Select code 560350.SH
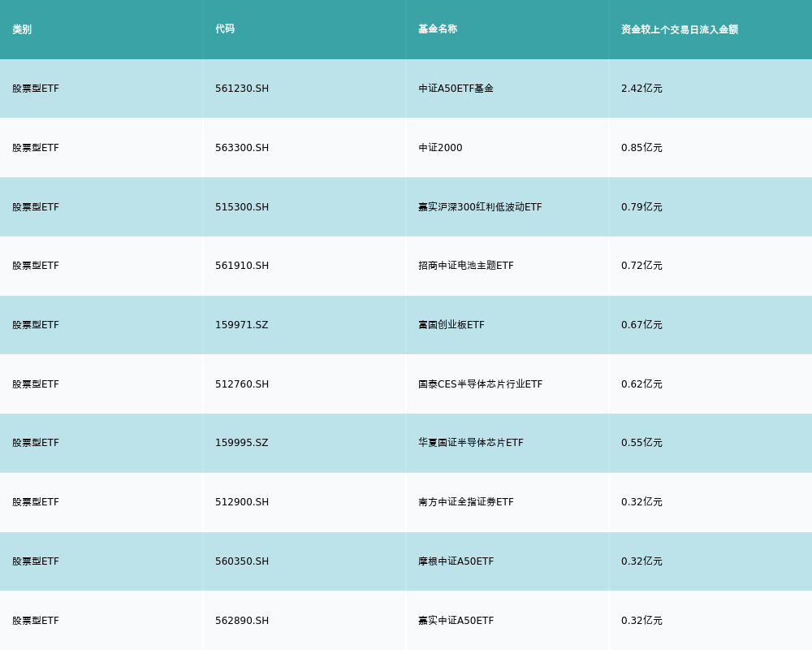812x650 pixels. point(242,561)
